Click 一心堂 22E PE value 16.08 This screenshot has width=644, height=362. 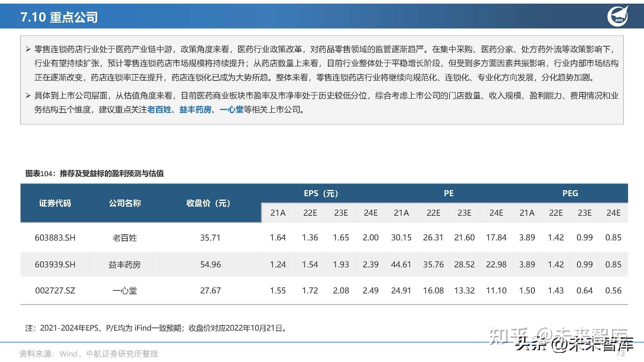pyautogui.click(x=433, y=291)
